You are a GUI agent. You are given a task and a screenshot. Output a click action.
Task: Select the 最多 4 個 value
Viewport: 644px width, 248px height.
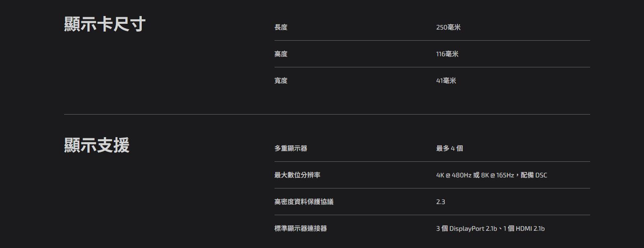[x=450, y=149]
